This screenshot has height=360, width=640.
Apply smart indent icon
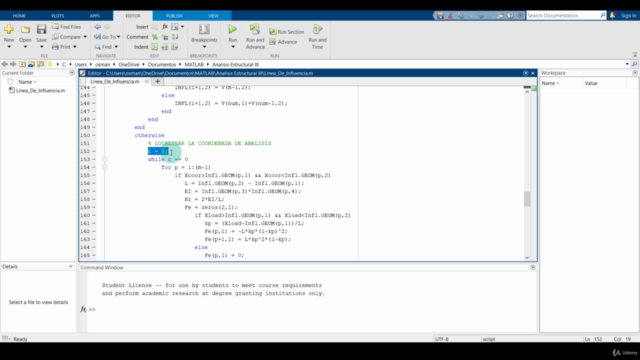155,47
